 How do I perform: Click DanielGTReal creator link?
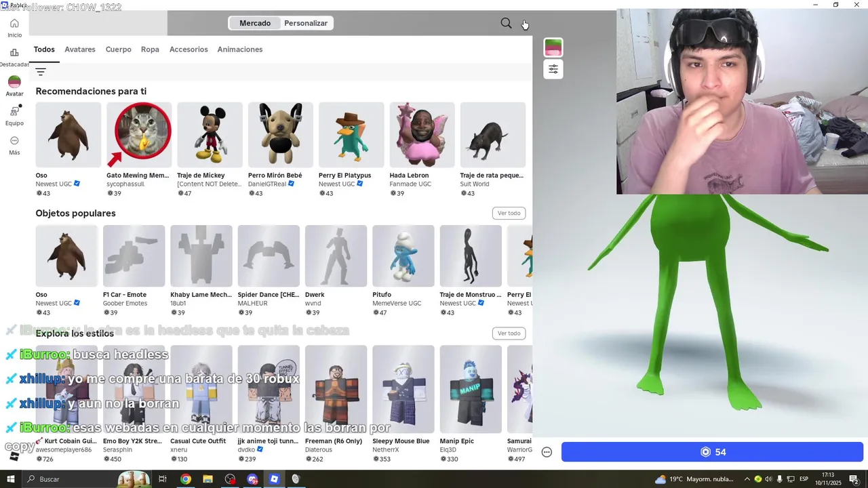pyautogui.click(x=267, y=184)
